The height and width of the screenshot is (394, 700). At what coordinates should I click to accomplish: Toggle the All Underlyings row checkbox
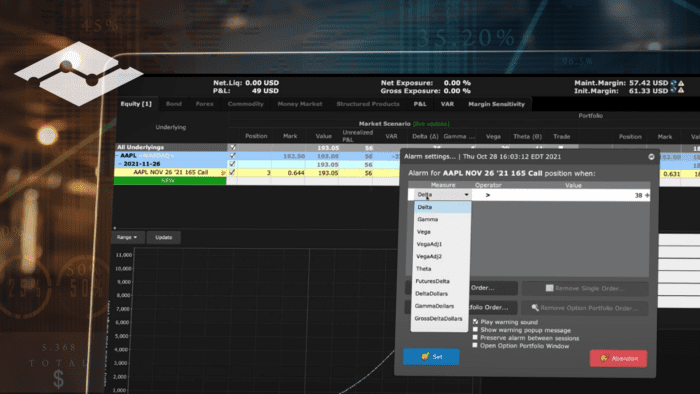[x=232, y=147]
